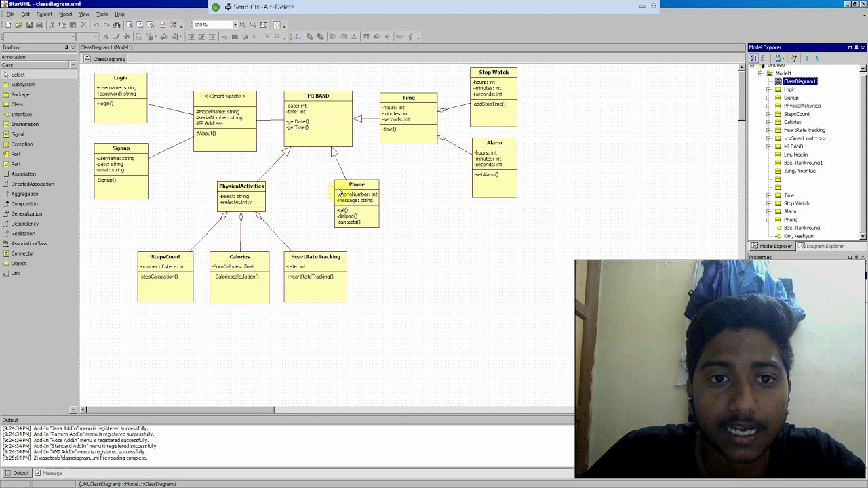Click the Save toolbar icon
The height and width of the screenshot is (488, 868).
click(x=29, y=25)
